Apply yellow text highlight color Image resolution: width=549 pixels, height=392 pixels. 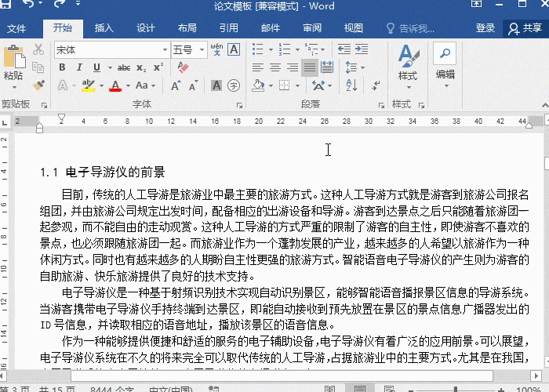coord(89,85)
